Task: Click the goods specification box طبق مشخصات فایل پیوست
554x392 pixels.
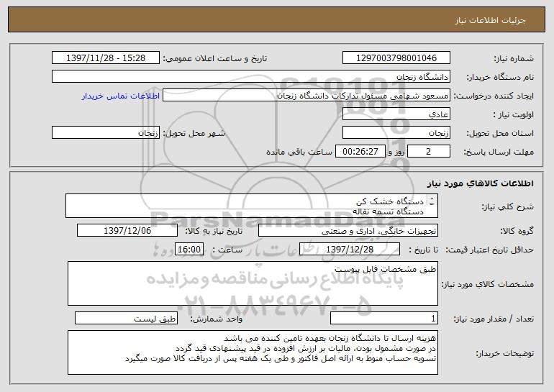Action: tap(253, 283)
